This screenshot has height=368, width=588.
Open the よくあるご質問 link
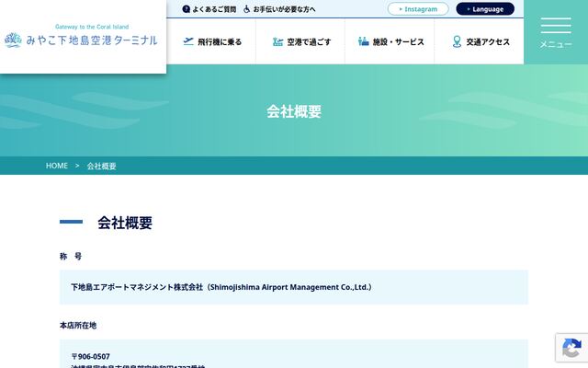tap(214, 9)
